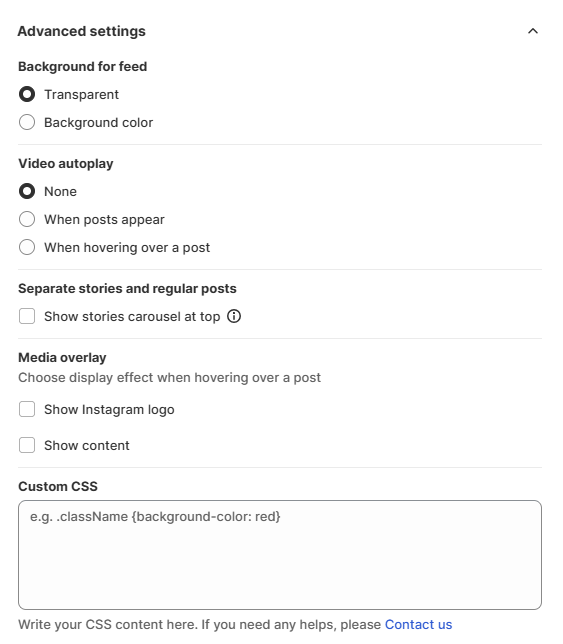Click the Background color label text
Viewport: 563px width, 644px height.
pos(99,122)
